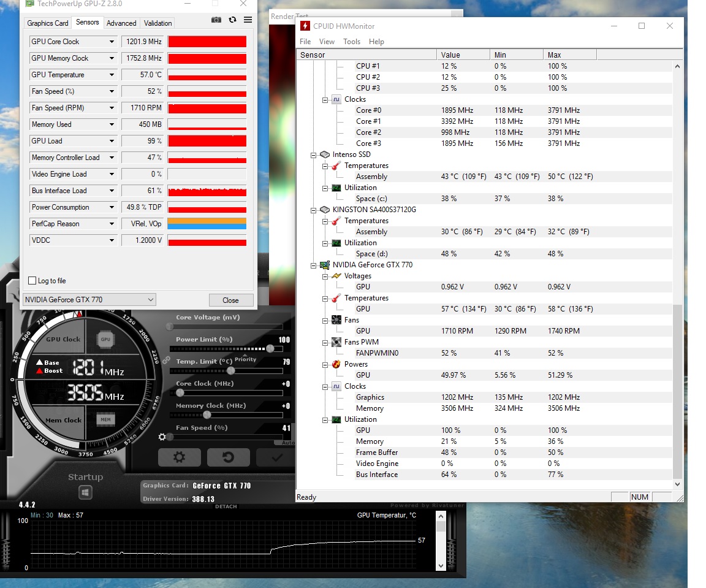
Task: Click HWMonitor scrollbar up arrow
Action: click(x=677, y=66)
